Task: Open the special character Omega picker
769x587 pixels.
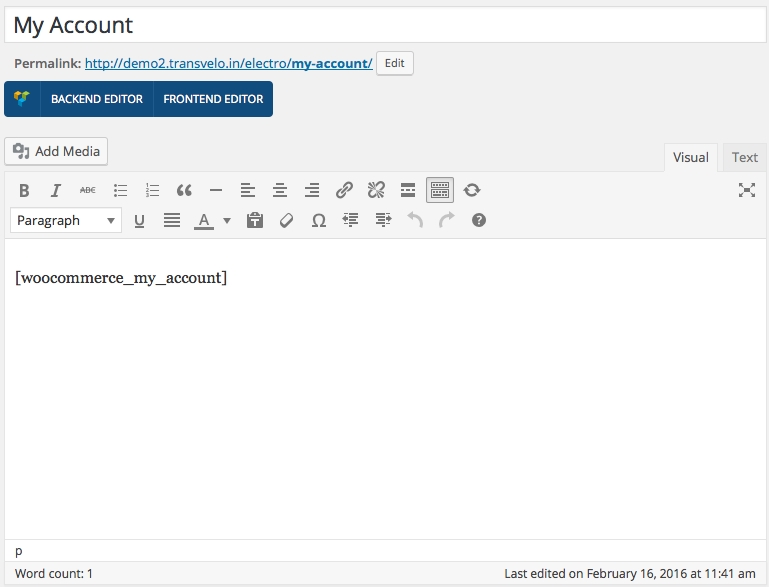Action: pos(319,220)
